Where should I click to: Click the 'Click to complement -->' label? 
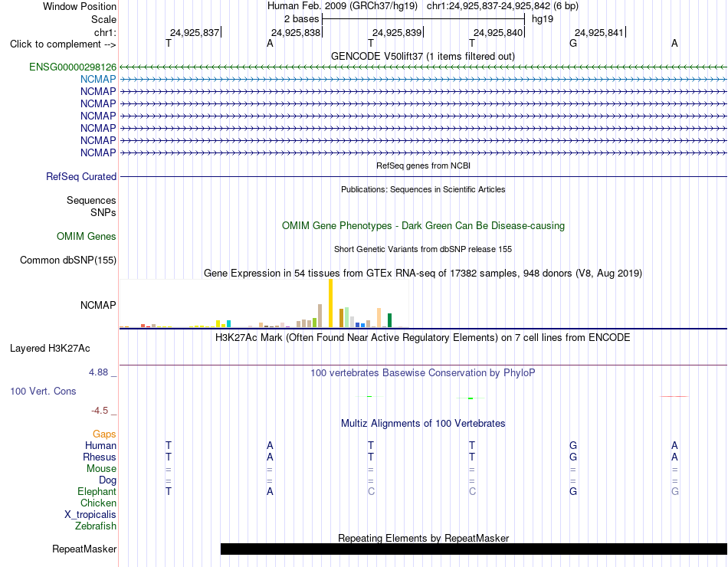[63, 44]
